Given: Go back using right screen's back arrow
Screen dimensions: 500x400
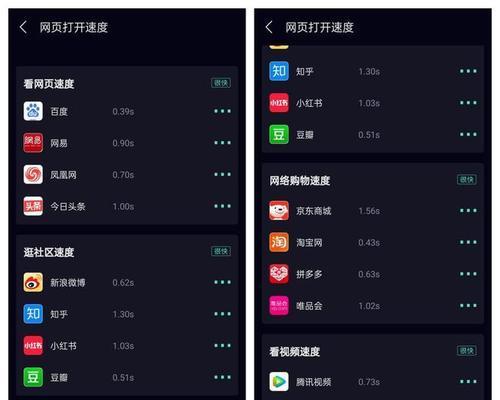Looking at the screenshot, I should [269, 27].
